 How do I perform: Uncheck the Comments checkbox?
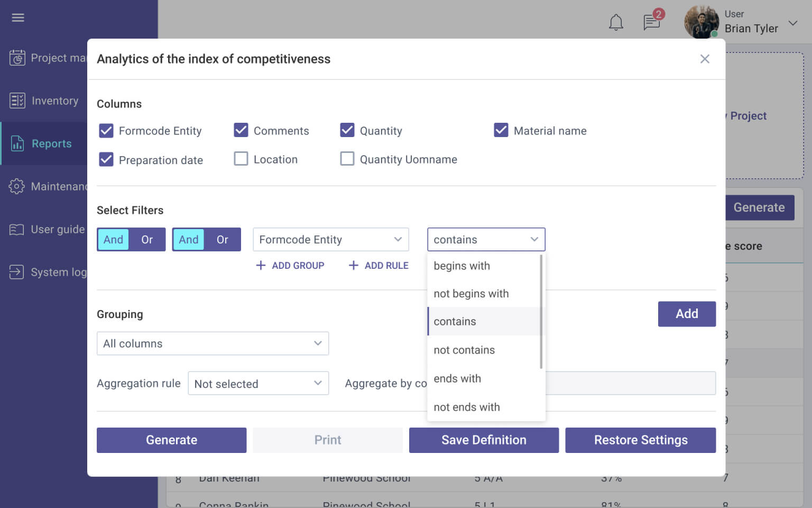point(241,130)
